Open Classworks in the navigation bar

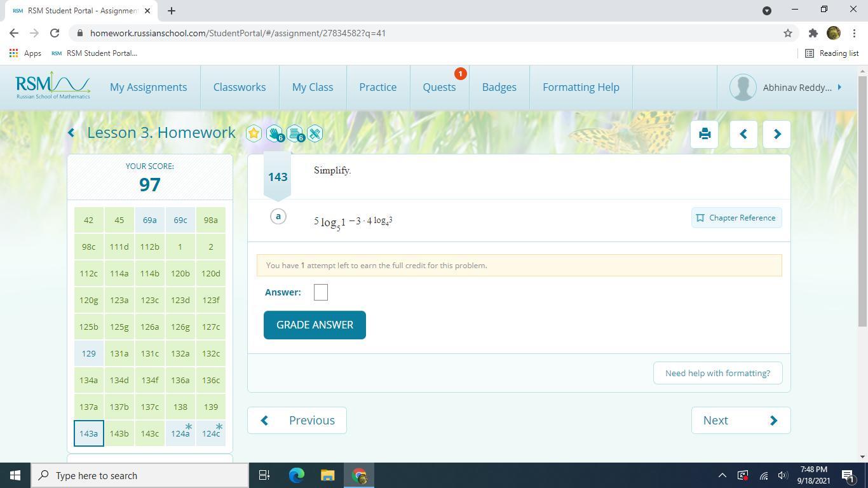pos(240,87)
